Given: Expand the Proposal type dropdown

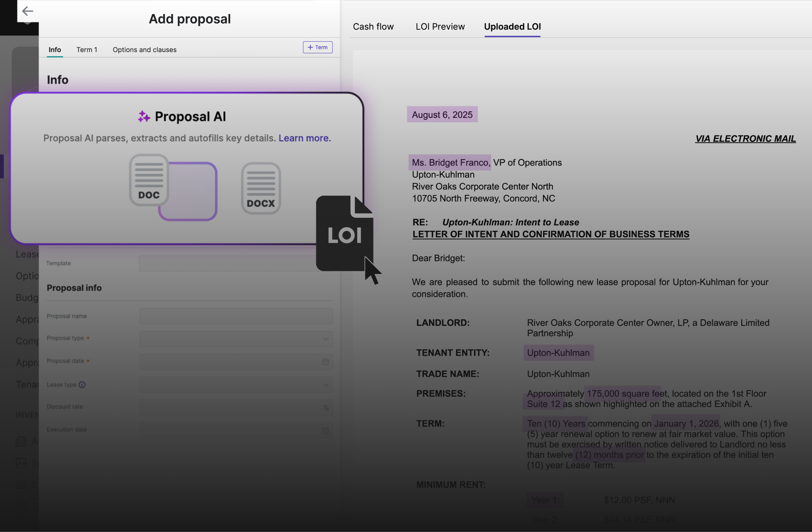Looking at the screenshot, I should click(326, 339).
